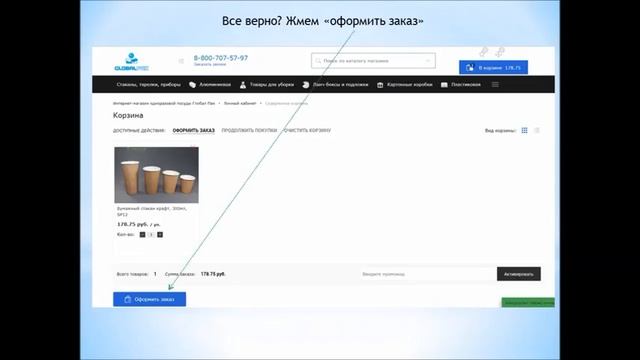
Task: Open the 'Алюминиевая' menu category
Action: [210, 84]
